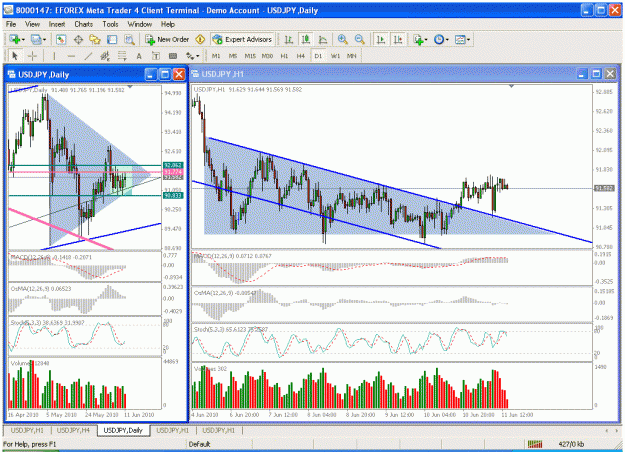Click the Periods clock icon

(439, 39)
